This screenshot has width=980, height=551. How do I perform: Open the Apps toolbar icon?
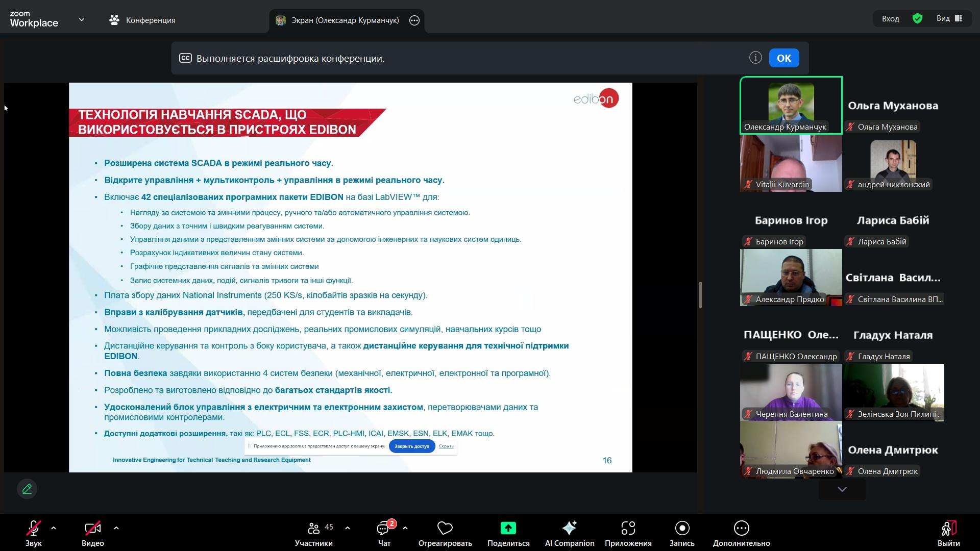point(628,529)
